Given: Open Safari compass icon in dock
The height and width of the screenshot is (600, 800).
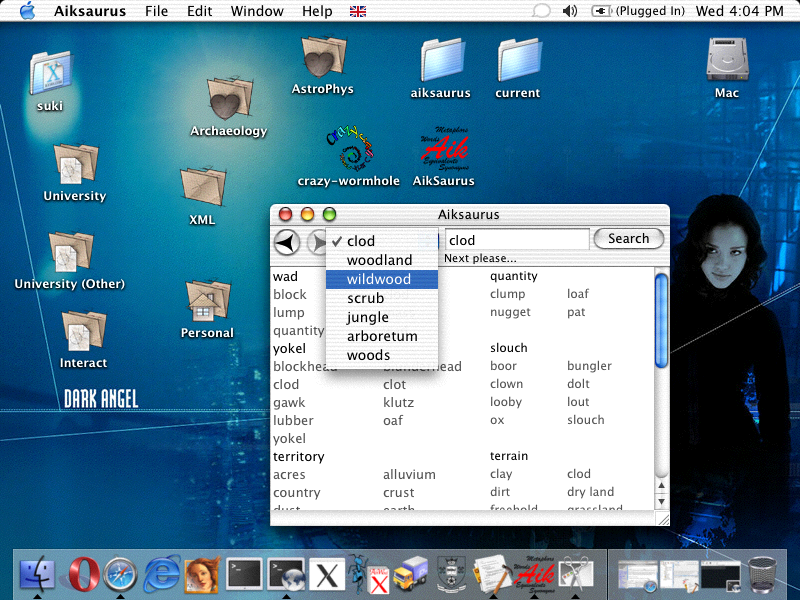Looking at the screenshot, I should 120,574.
